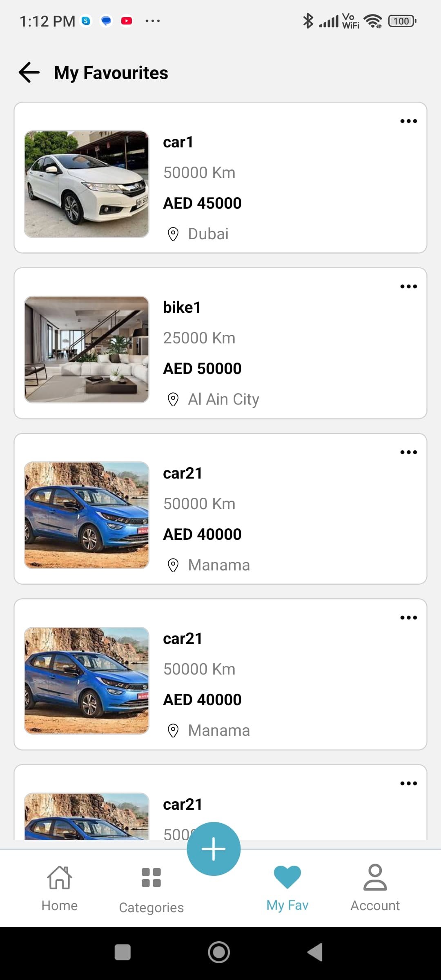
Task: Open the bike1 listing title
Action: 182,307
